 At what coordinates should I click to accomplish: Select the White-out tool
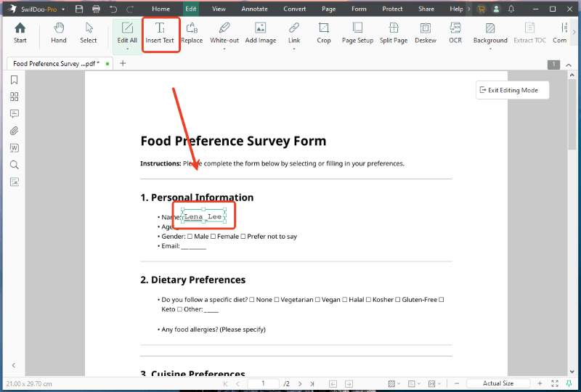pyautogui.click(x=224, y=33)
